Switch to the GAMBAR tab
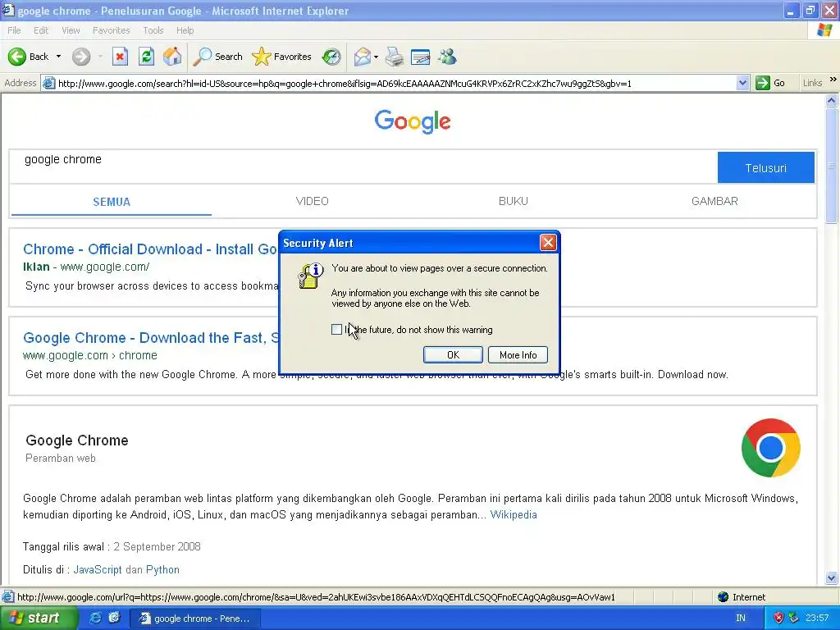Viewport: 840px width, 630px height. (714, 202)
